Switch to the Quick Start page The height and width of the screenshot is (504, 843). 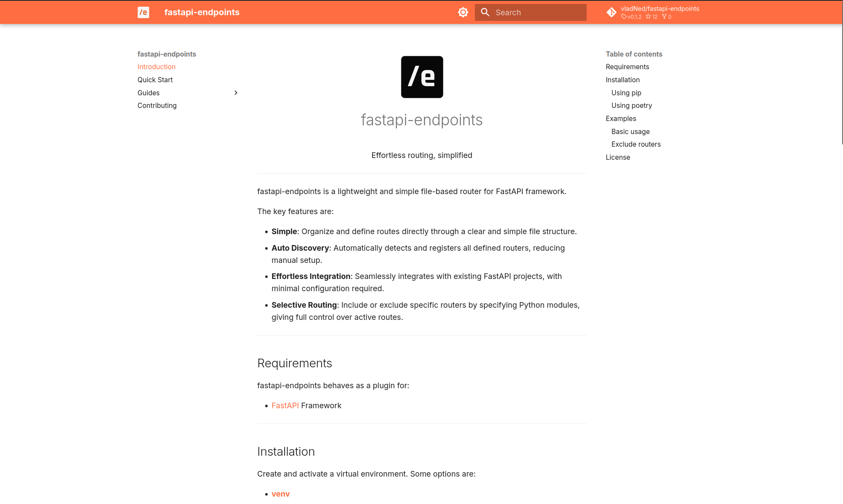[155, 80]
